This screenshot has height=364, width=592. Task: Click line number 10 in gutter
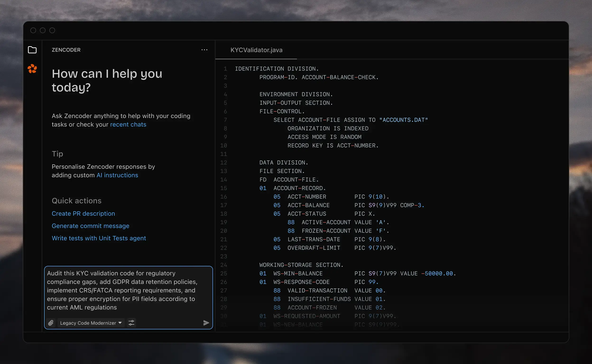tap(224, 146)
